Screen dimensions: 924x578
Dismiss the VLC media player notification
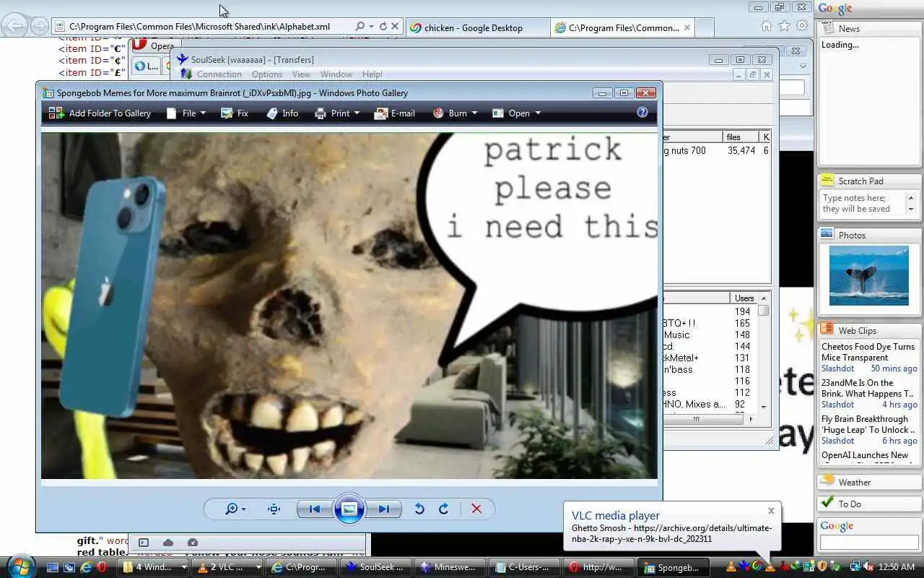[x=771, y=510]
